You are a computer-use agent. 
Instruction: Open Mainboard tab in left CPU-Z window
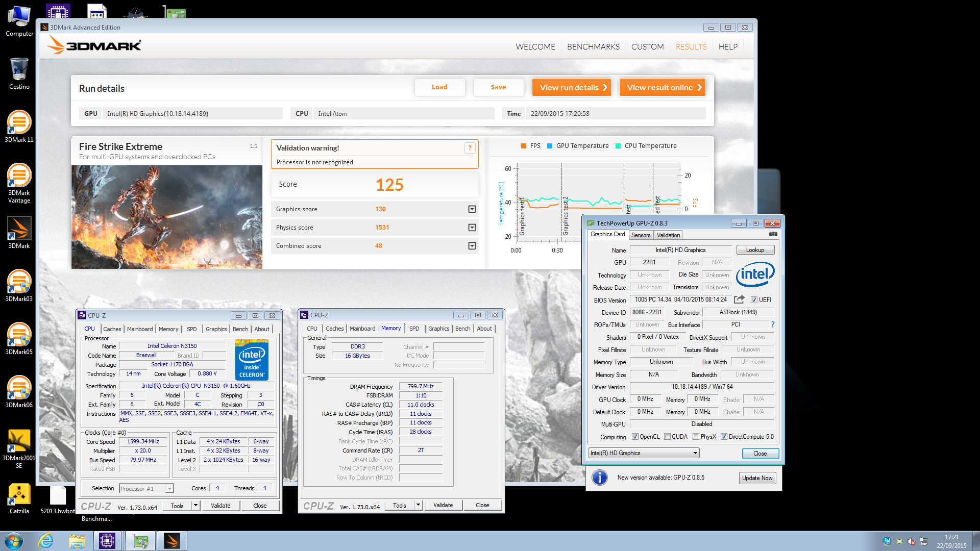tap(140, 329)
